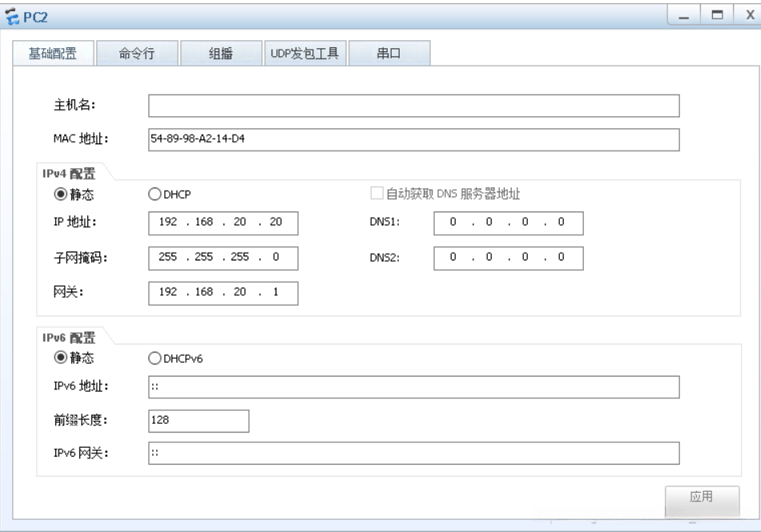Click the 应用 apply button
This screenshot has width=761, height=532.
pos(703,502)
